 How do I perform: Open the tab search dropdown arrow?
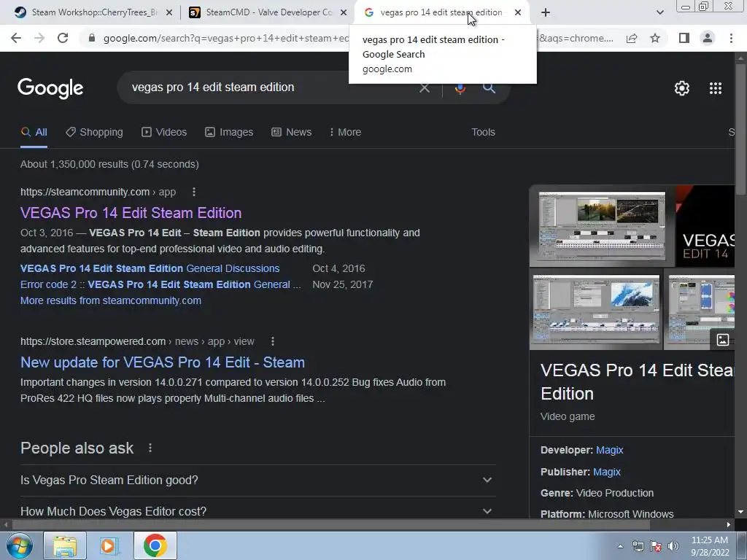tap(659, 12)
